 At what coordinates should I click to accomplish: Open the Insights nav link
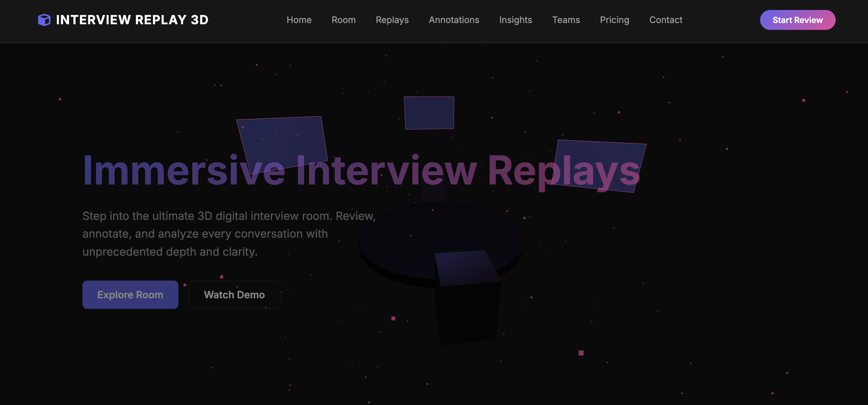[515, 20]
